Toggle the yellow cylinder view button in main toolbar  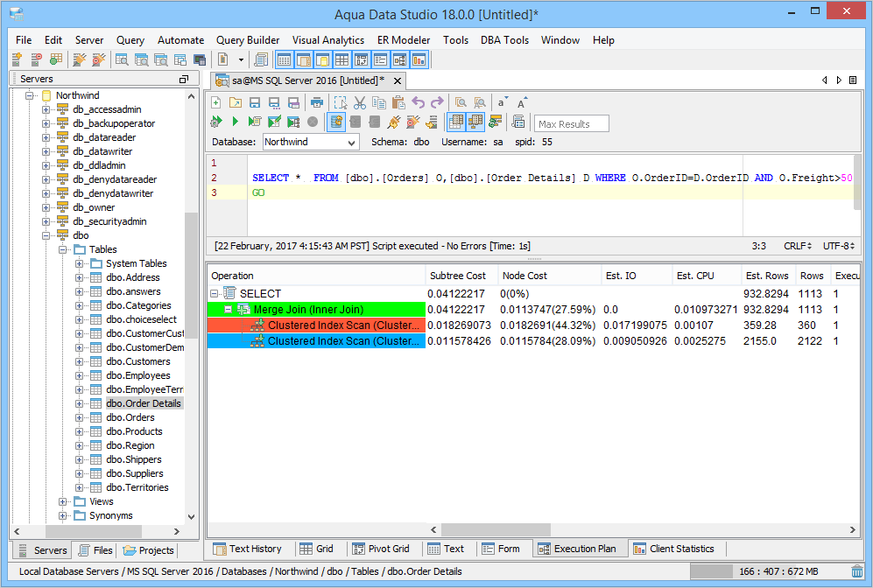click(x=322, y=59)
